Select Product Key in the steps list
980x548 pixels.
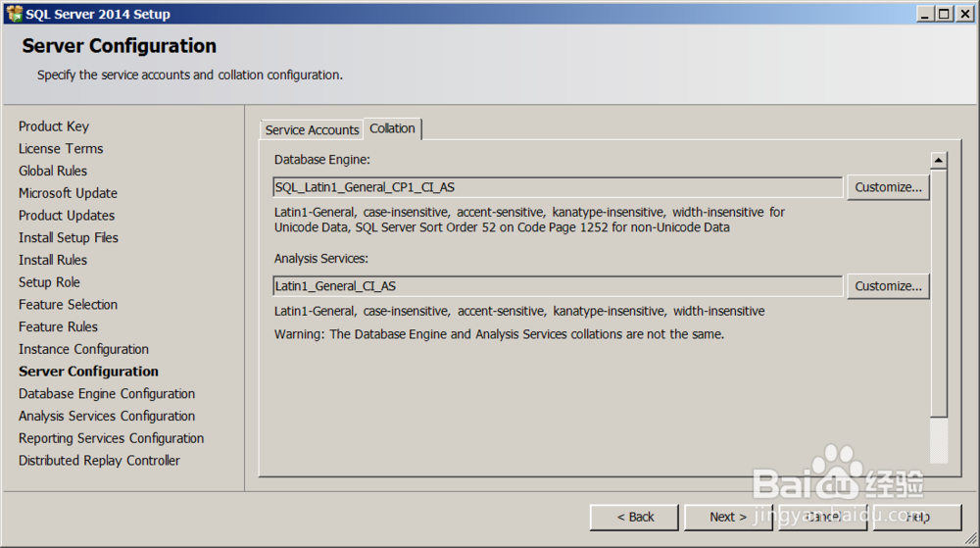tap(54, 126)
